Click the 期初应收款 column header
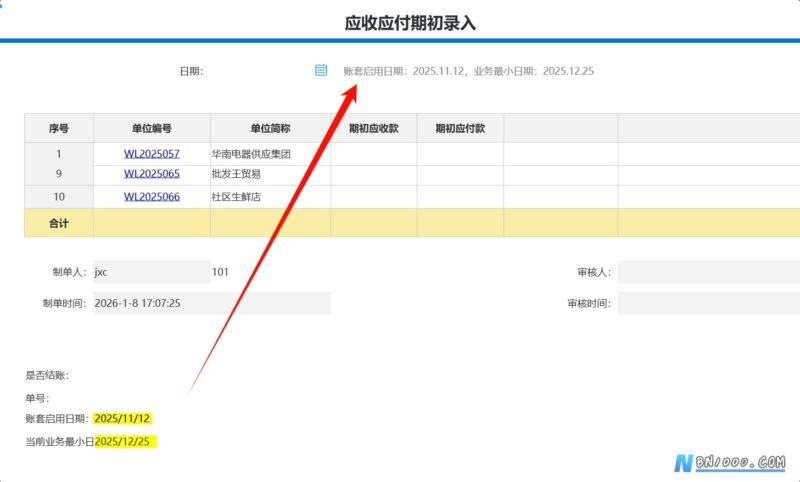800x482 pixels. pos(373,129)
